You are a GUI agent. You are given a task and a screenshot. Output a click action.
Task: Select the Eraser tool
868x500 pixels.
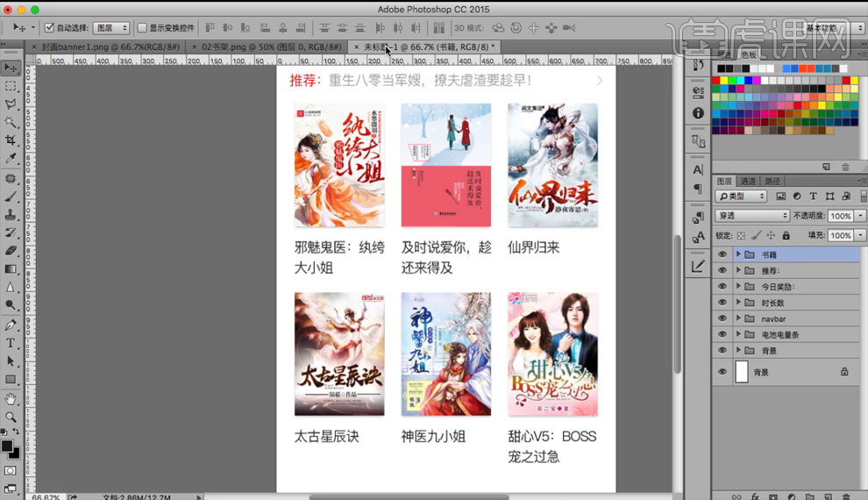[11, 251]
